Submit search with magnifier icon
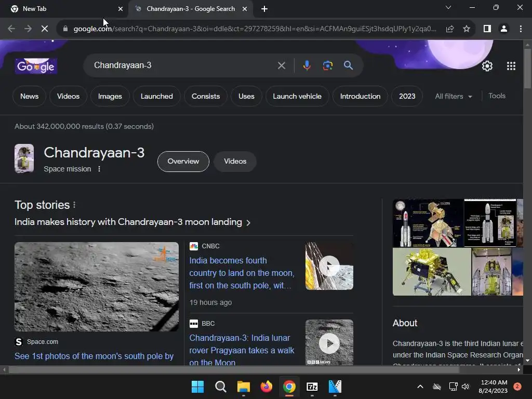 tap(348, 65)
